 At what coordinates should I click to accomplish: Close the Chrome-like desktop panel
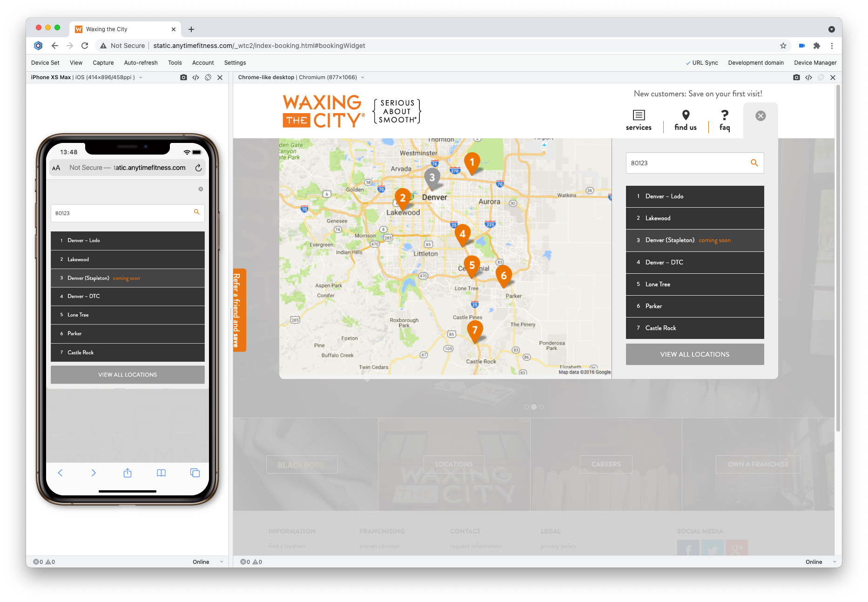pos(833,77)
